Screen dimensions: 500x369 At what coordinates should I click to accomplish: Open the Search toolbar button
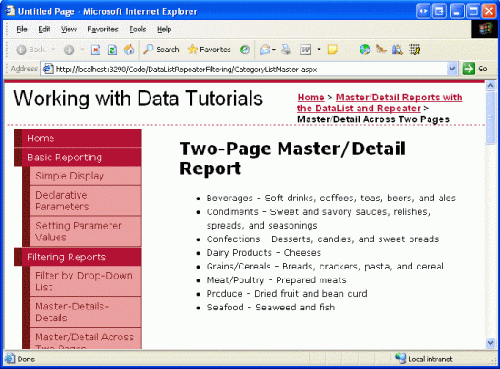[x=161, y=50]
